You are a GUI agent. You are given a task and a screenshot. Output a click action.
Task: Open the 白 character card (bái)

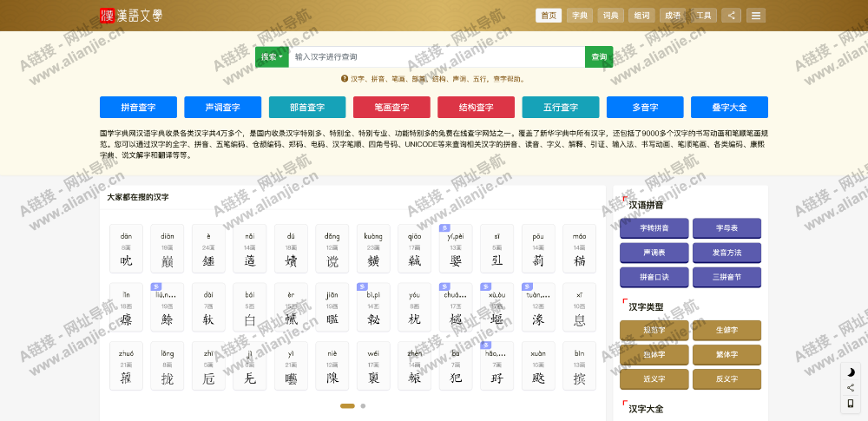point(250,307)
